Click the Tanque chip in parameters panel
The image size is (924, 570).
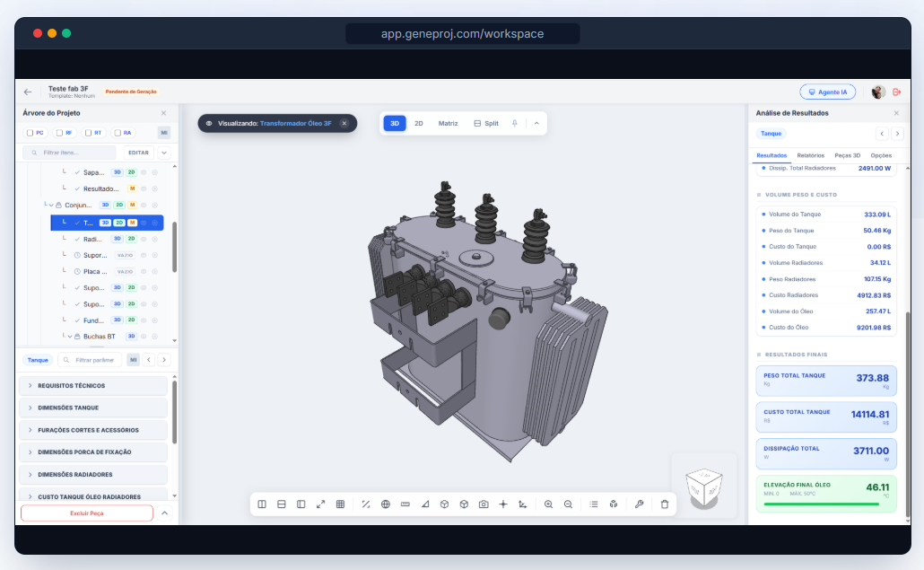point(38,360)
